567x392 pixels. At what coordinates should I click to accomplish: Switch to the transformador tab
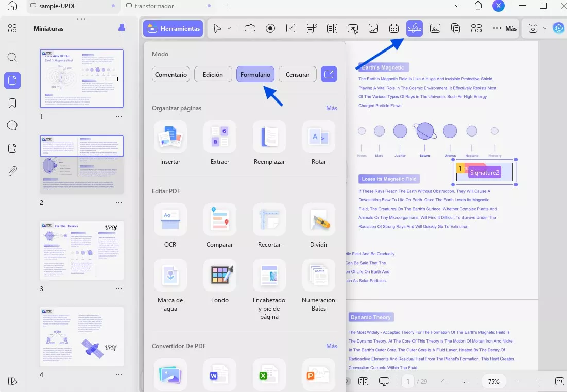point(154,6)
